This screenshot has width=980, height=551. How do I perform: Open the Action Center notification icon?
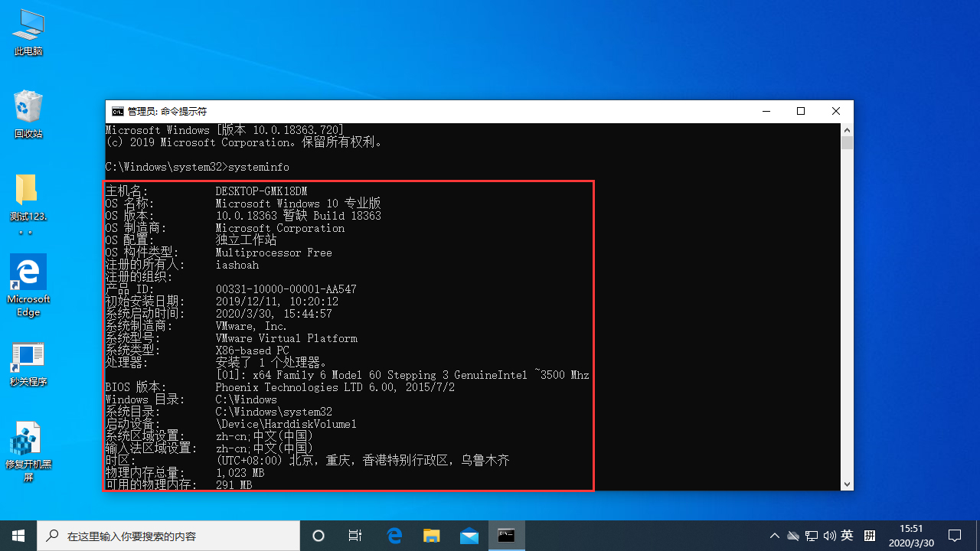956,536
